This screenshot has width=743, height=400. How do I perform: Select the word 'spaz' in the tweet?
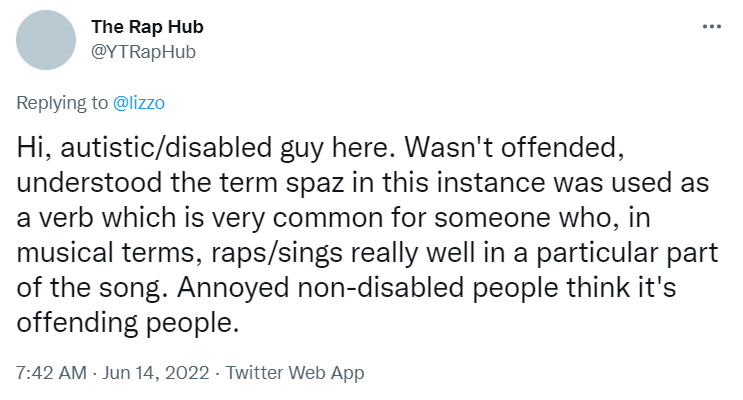pos(315,183)
